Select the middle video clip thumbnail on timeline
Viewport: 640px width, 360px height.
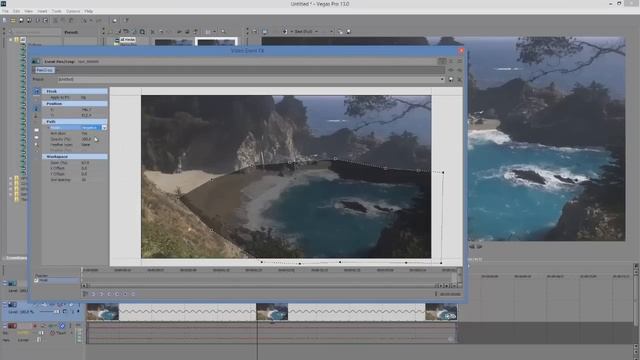pyautogui.click(x=272, y=312)
